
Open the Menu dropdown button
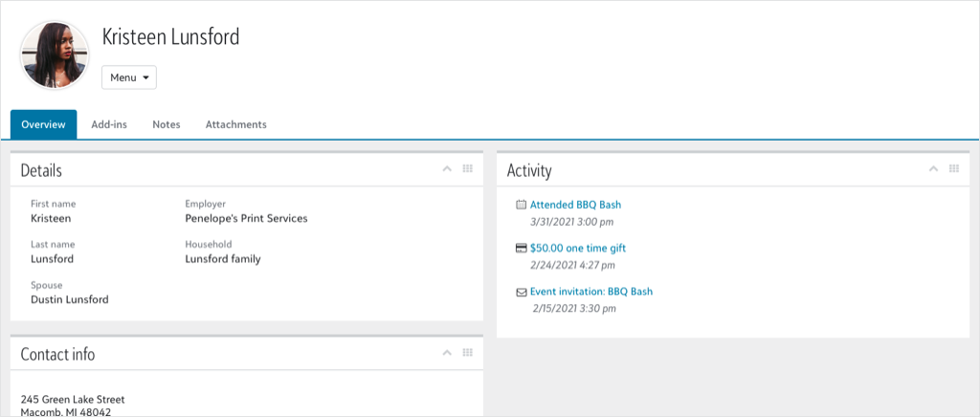[129, 77]
